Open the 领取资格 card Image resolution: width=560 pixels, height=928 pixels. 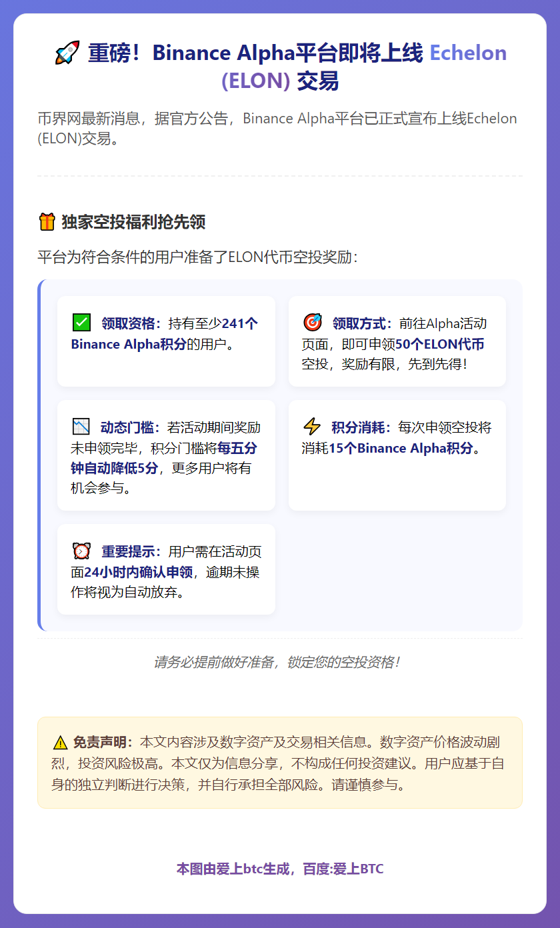166,341
